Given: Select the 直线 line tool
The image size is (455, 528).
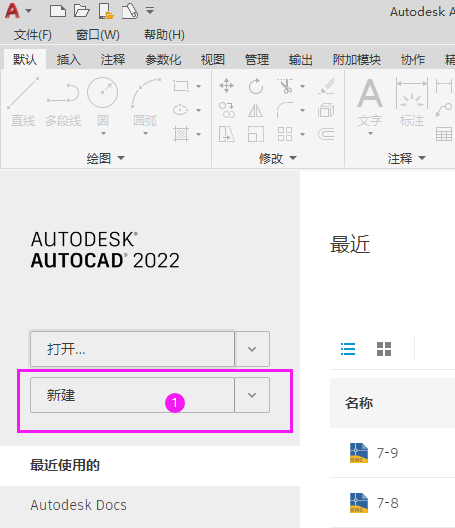Looking at the screenshot, I should (23, 102).
